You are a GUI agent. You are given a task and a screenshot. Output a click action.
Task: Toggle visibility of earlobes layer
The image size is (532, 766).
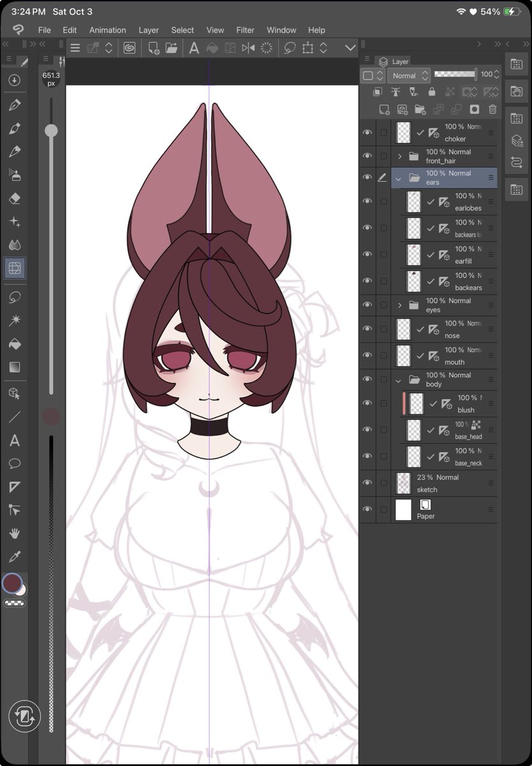367,201
